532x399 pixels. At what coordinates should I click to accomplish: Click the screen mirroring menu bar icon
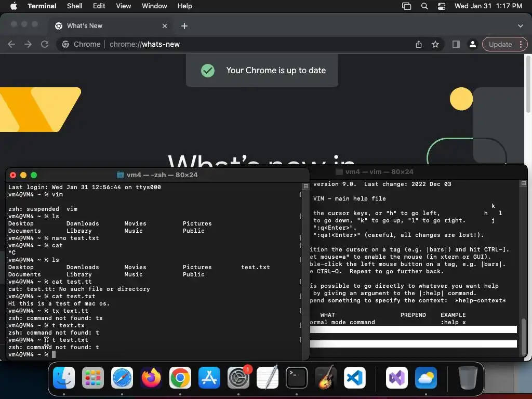406,6
